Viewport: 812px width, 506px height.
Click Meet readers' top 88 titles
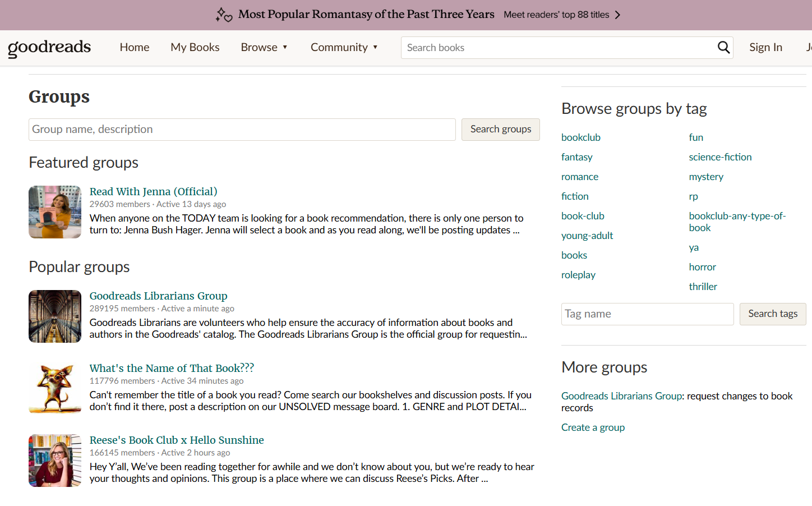pyautogui.click(x=556, y=15)
